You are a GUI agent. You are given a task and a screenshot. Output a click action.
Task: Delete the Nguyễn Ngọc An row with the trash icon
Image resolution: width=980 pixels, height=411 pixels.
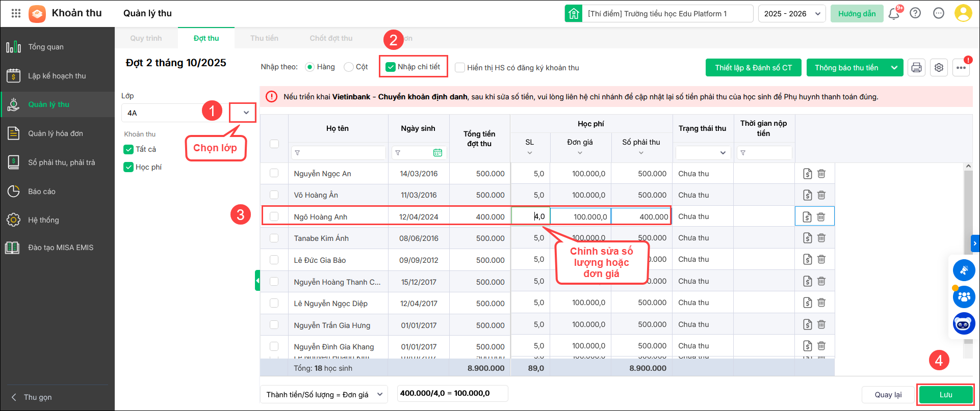point(821,174)
